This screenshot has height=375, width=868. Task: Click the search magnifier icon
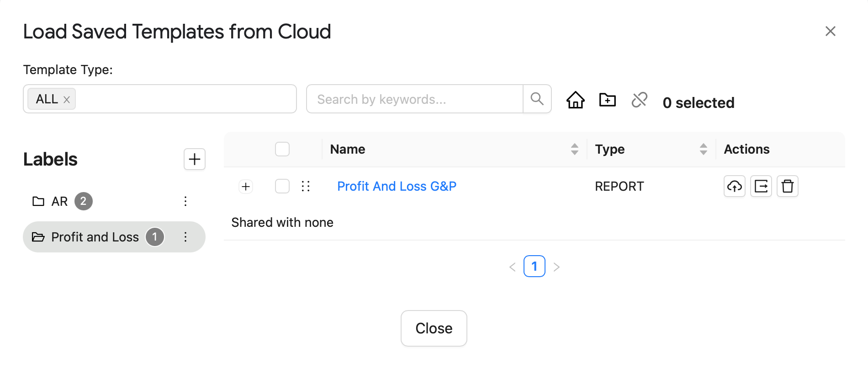(537, 99)
